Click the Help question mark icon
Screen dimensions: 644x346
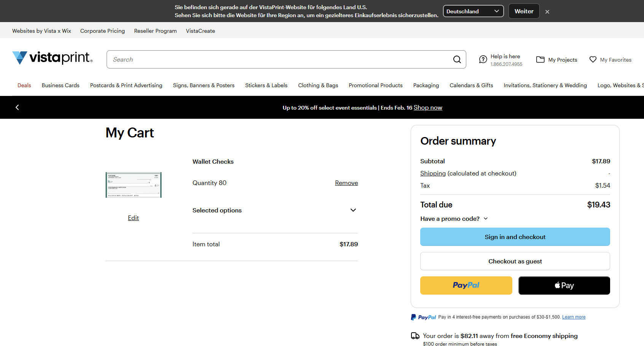tap(483, 59)
